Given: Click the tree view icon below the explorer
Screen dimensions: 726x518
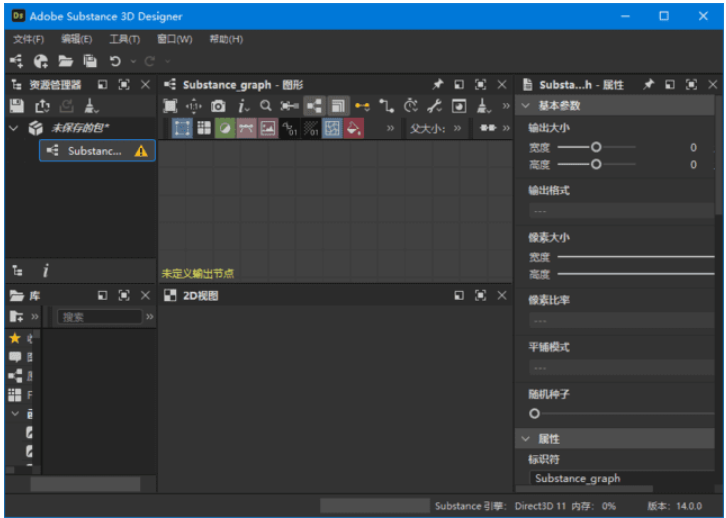Looking at the screenshot, I should pos(17,270).
